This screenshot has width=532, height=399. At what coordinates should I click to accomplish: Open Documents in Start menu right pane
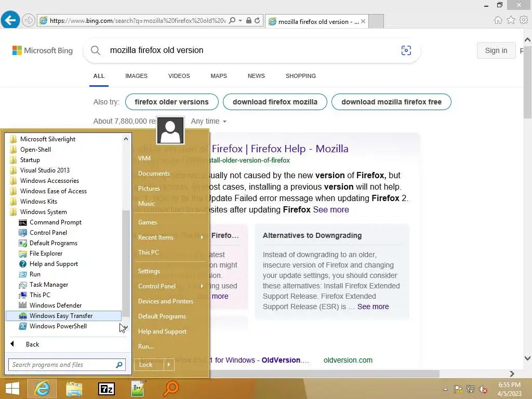click(x=154, y=174)
